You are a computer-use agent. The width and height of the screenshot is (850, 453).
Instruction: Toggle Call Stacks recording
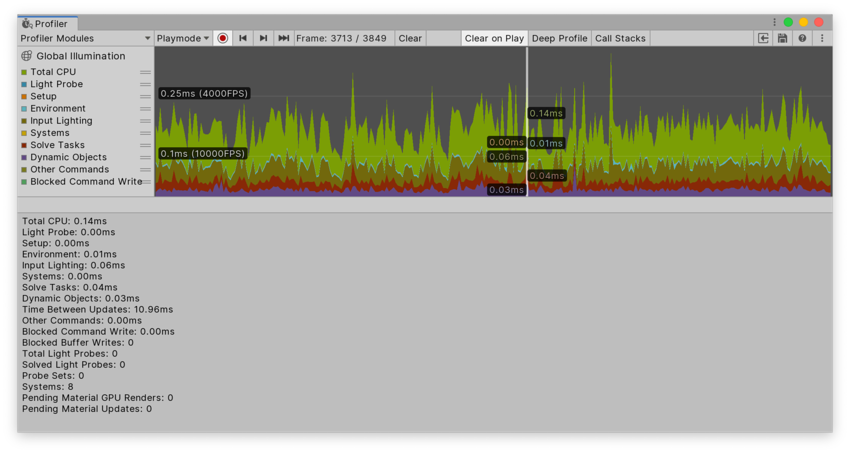tap(620, 38)
